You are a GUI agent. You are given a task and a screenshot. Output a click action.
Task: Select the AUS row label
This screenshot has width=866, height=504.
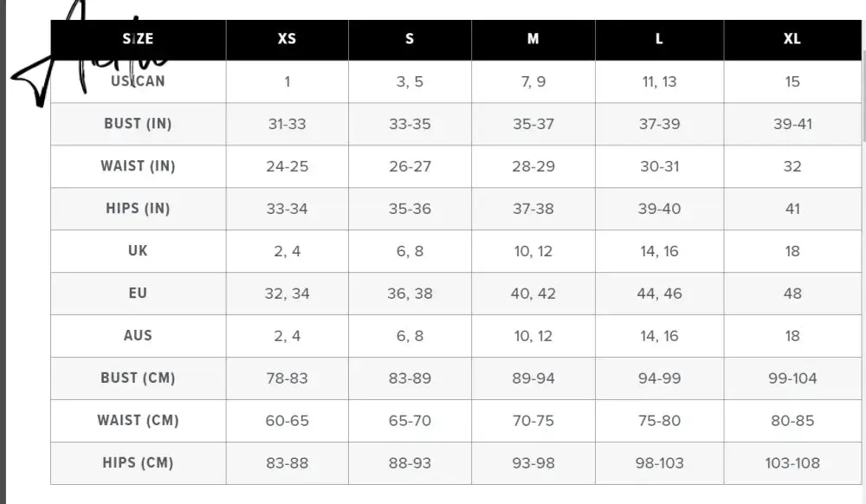(138, 336)
